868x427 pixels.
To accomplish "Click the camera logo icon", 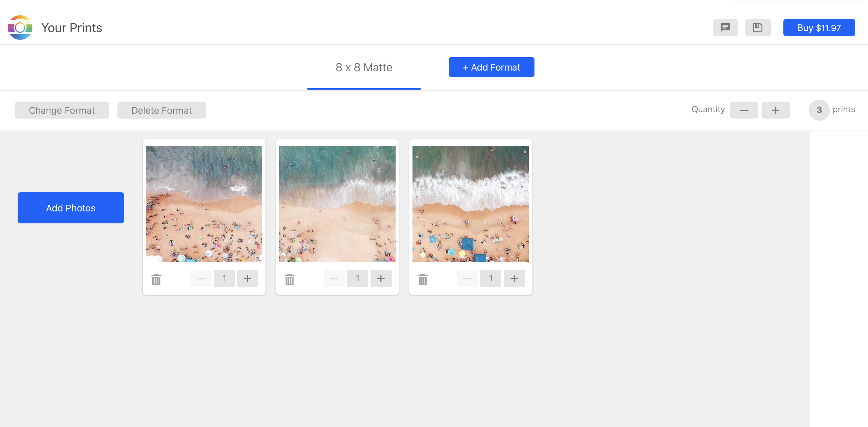I will click(x=20, y=28).
